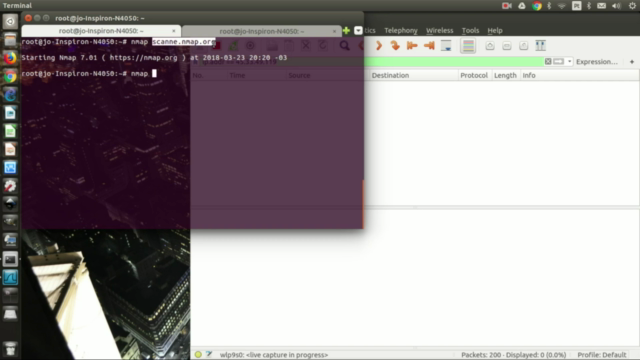Viewport: 640px width, 360px height.
Task: Zoom in on Wireshark packet text
Action: [x=490, y=46]
